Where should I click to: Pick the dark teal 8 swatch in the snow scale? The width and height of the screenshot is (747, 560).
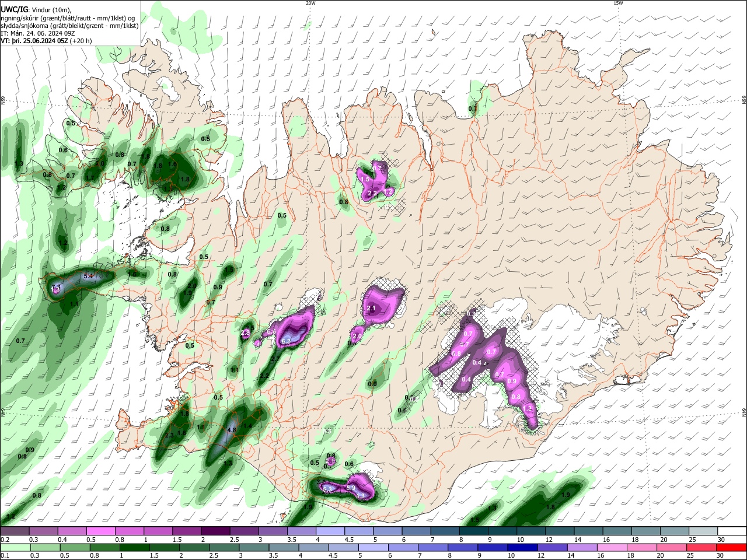473,531
